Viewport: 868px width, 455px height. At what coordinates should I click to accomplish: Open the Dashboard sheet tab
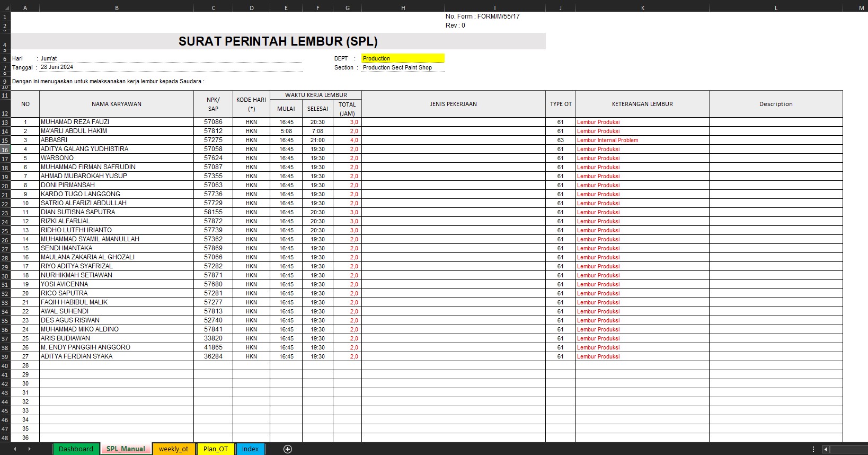tap(76, 449)
